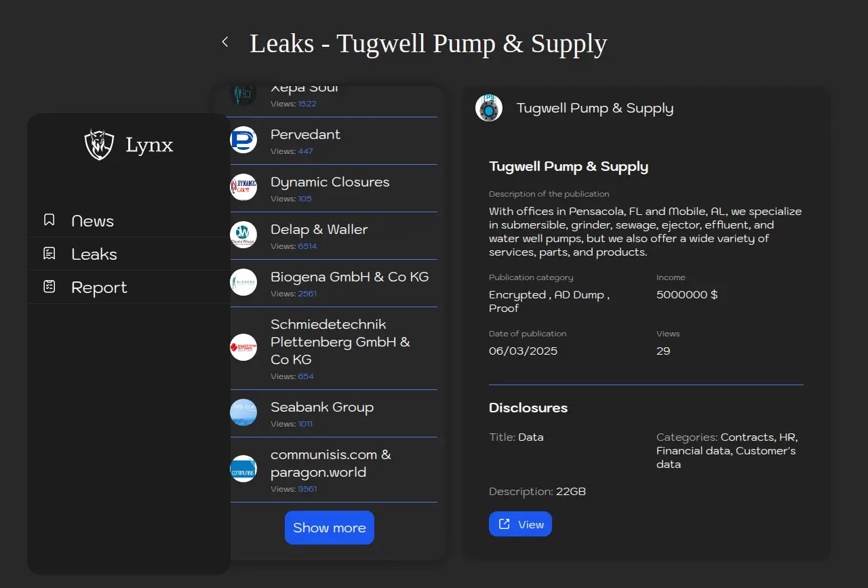Open the News menu item
The height and width of the screenshot is (588, 868).
[92, 221]
